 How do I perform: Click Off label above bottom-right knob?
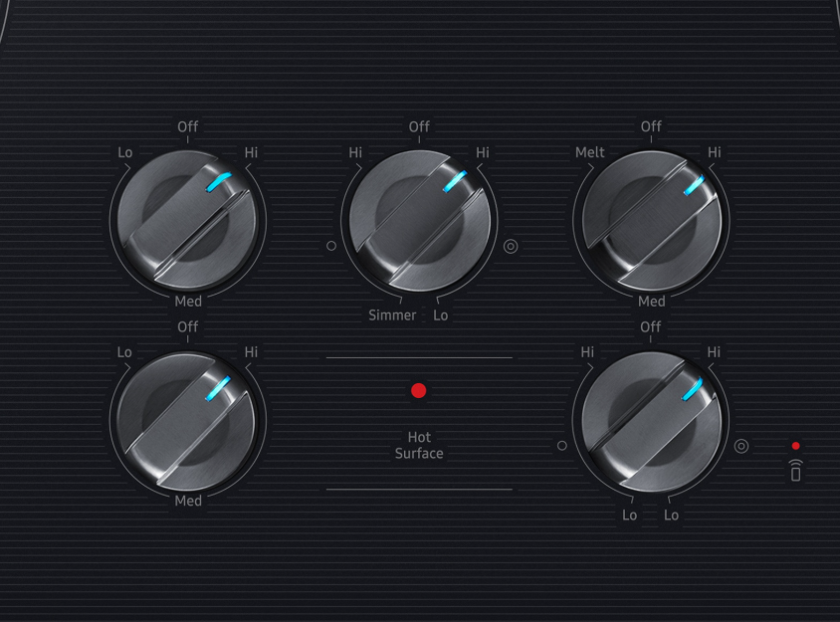coord(651,326)
